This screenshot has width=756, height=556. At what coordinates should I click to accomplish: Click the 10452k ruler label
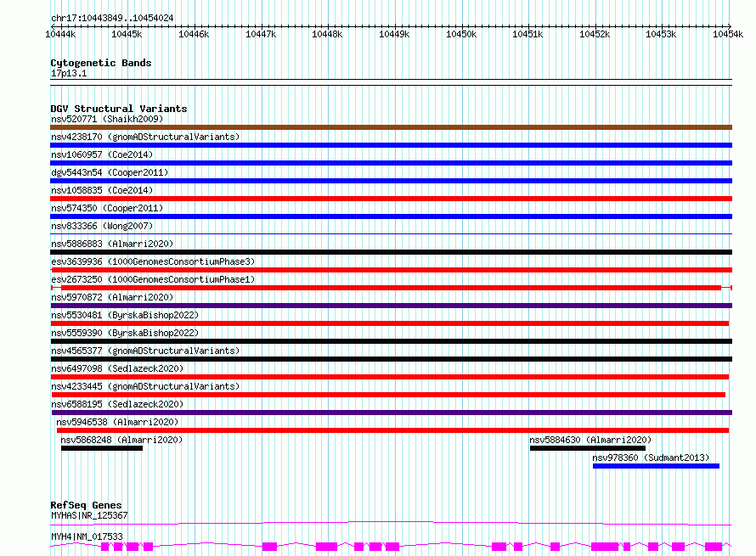595,34
